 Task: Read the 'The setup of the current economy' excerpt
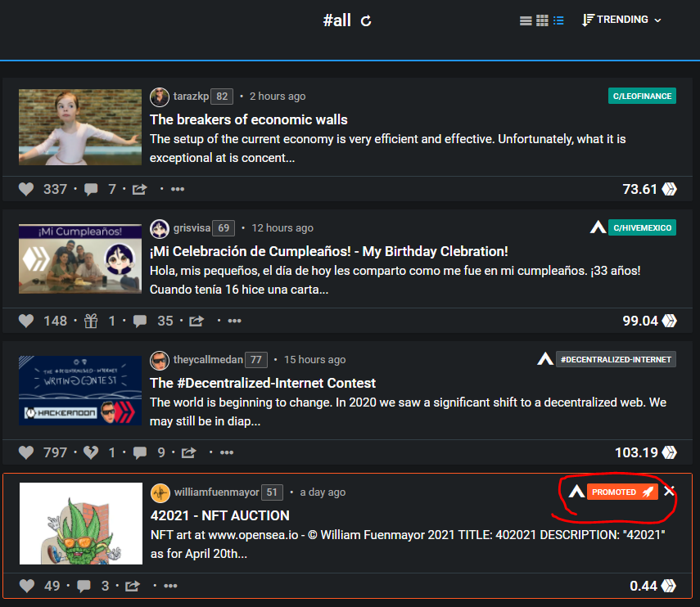point(387,148)
